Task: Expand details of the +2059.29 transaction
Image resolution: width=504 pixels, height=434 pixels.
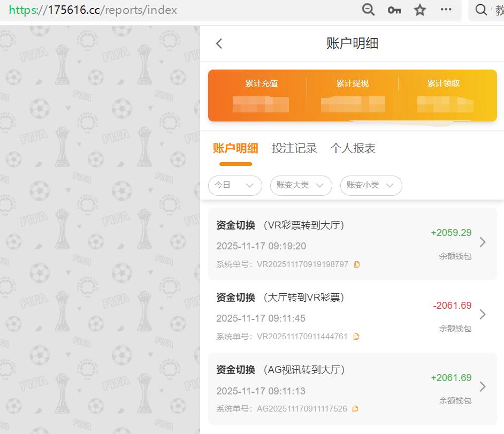Action: 482,242
